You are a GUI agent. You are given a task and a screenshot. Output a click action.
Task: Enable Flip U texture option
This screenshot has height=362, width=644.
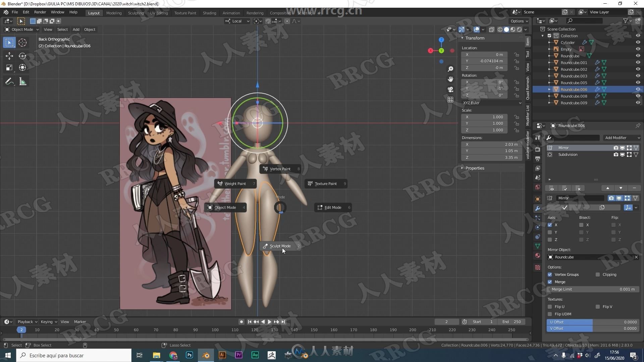[x=550, y=306]
